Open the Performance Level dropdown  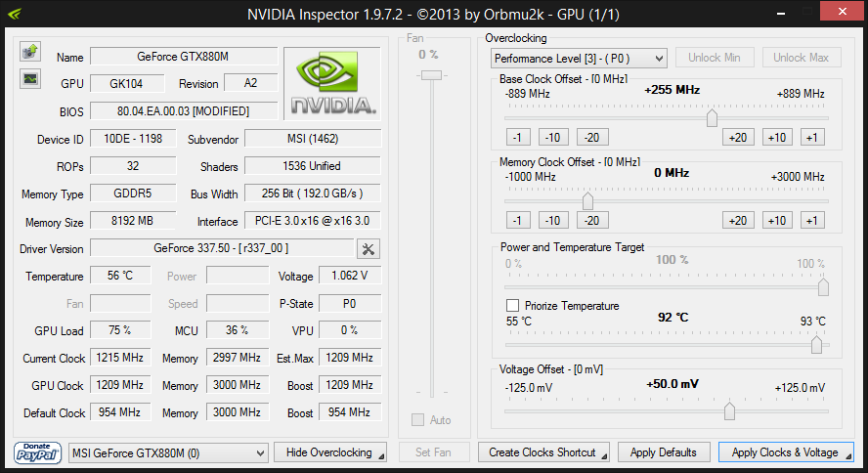tap(579, 58)
